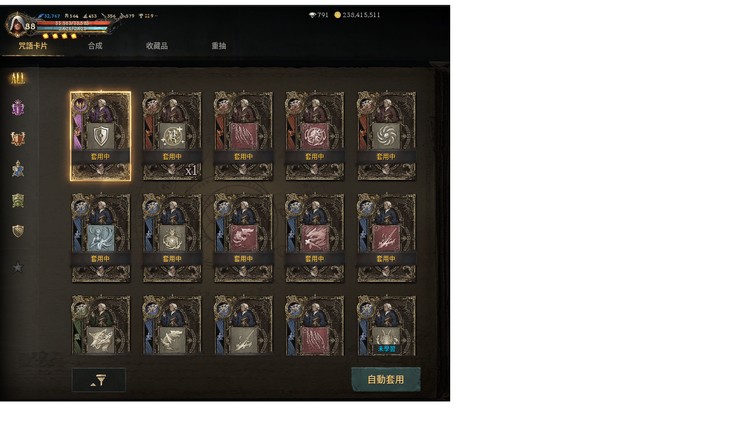Open the sort filter funnel dropdown
The width and height of the screenshot is (750, 422).
99,380
